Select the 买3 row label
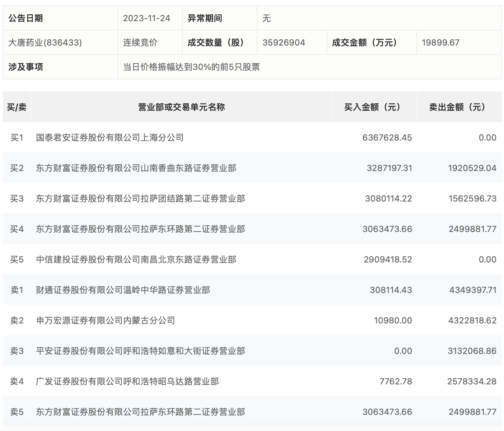Viewport: 504px width, 431px height. pos(17,199)
